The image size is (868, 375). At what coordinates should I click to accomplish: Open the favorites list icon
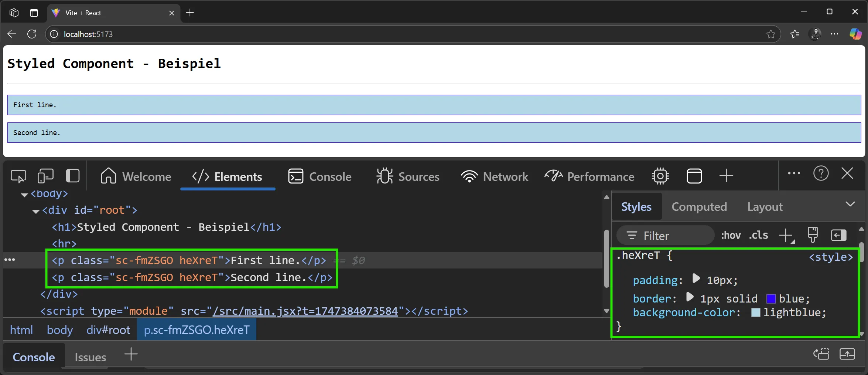tap(795, 34)
